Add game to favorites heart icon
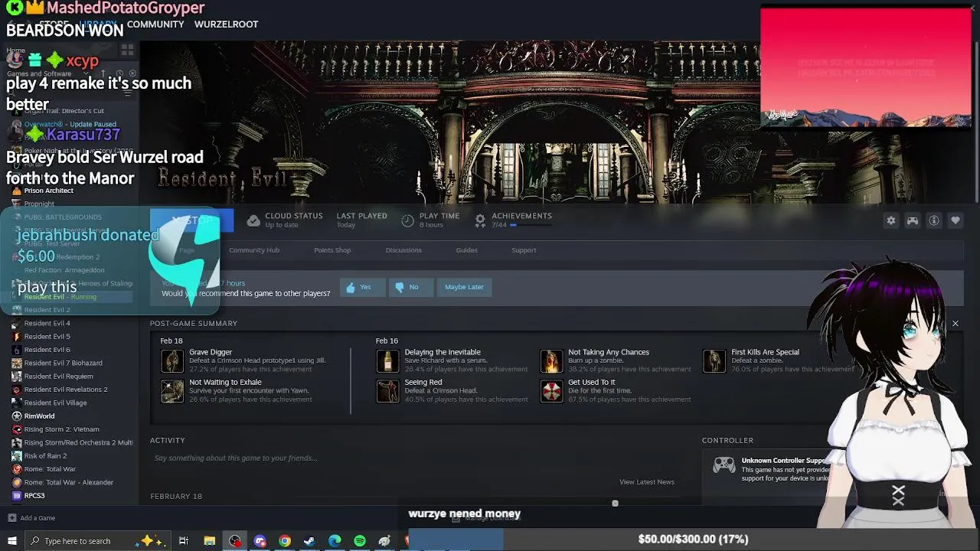 955,220
